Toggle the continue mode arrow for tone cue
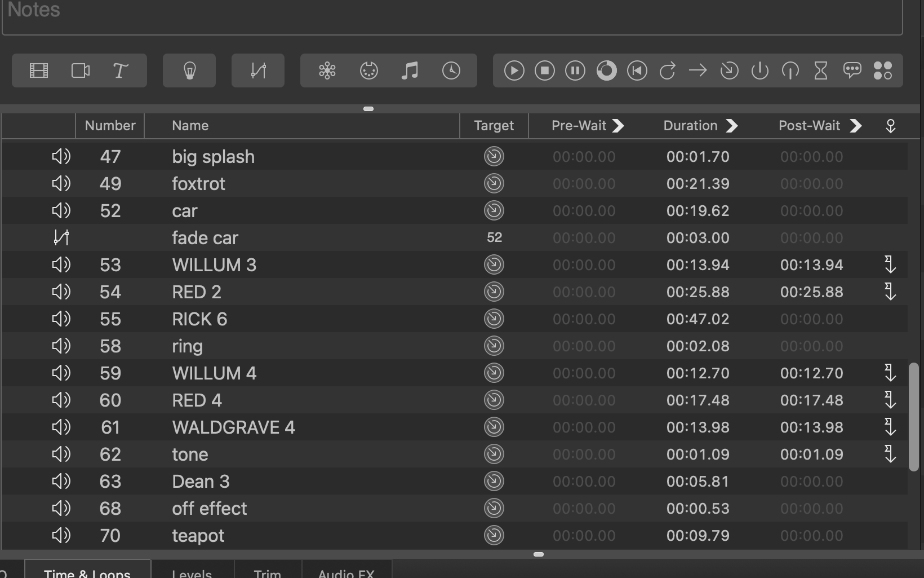Screen dimensions: 924x578 (x=890, y=454)
